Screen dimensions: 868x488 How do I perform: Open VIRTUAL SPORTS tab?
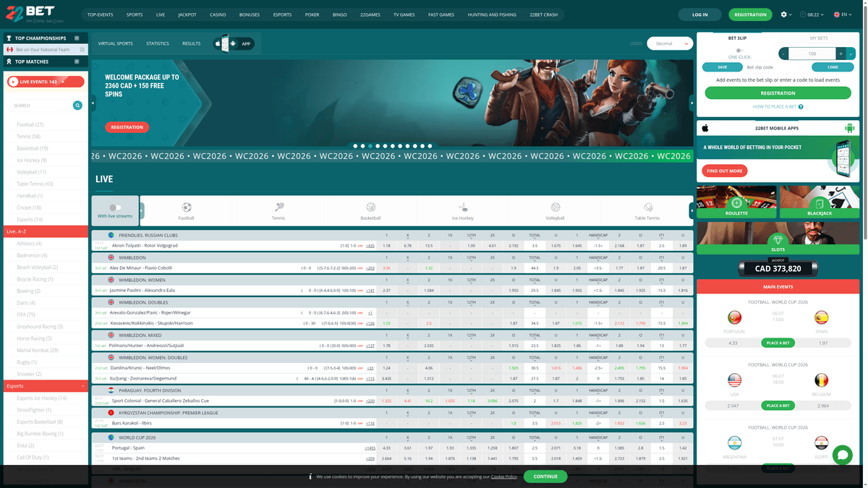116,43
